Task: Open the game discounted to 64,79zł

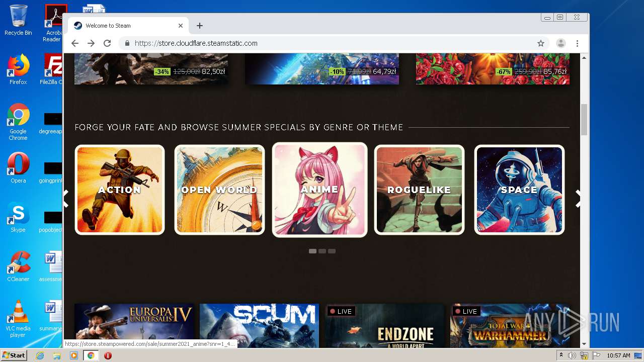Action: point(322,69)
